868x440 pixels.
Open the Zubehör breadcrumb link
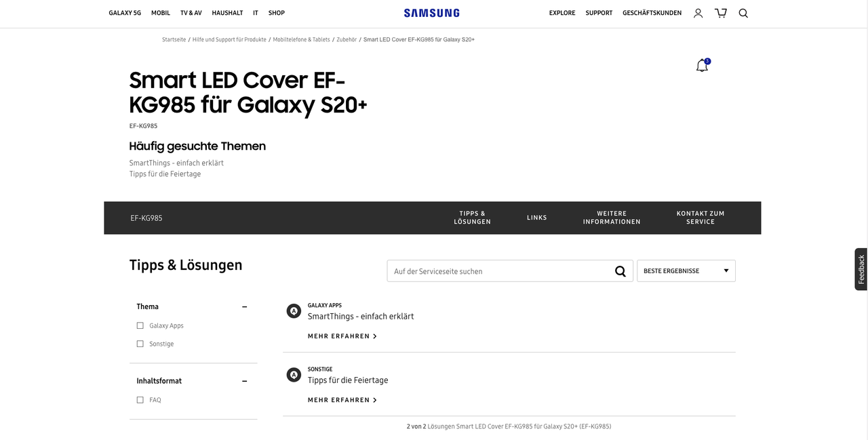(347, 39)
